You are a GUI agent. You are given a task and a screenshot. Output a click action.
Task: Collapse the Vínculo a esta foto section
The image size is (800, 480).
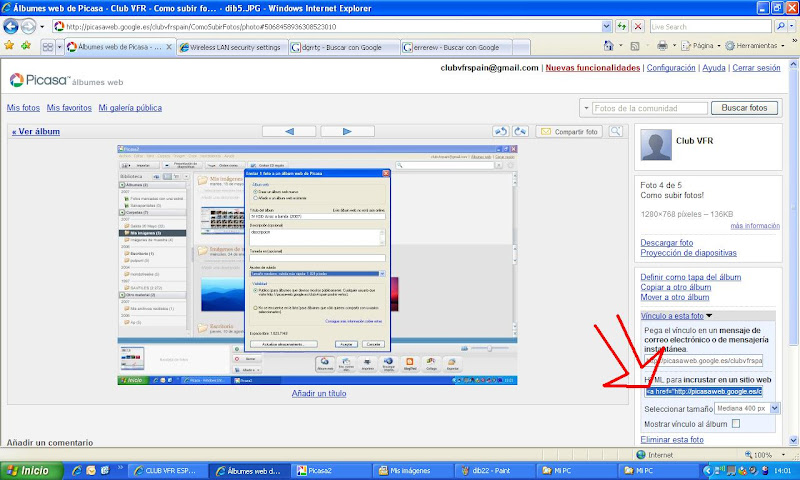[x=677, y=316]
